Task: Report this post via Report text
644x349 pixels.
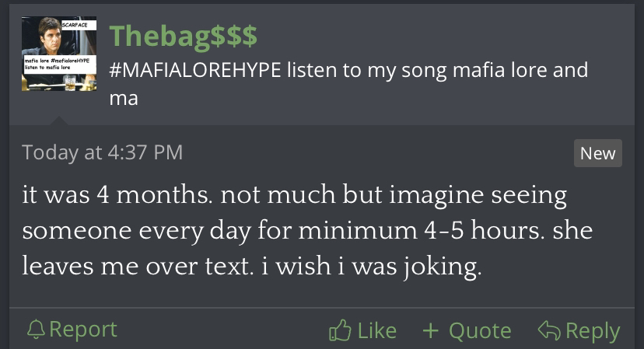Action: [x=82, y=330]
